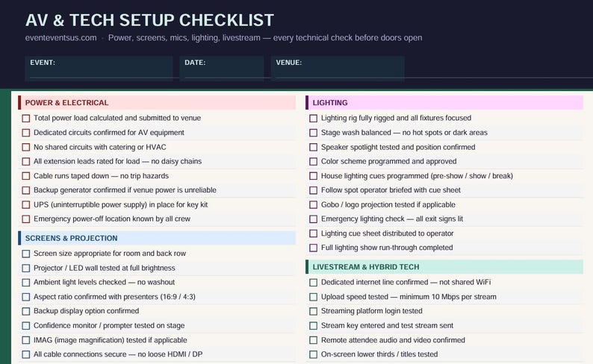Tick 'Aspect ratio confirmed with presenters' checkbox

(x=25, y=297)
